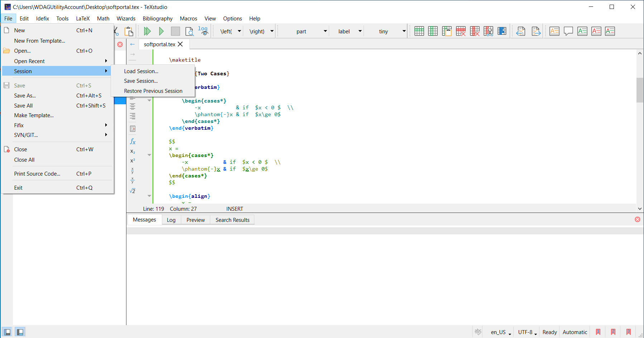Screen dimensions: 644x338
Task: Click the fx inline math icon
Action: tap(133, 142)
